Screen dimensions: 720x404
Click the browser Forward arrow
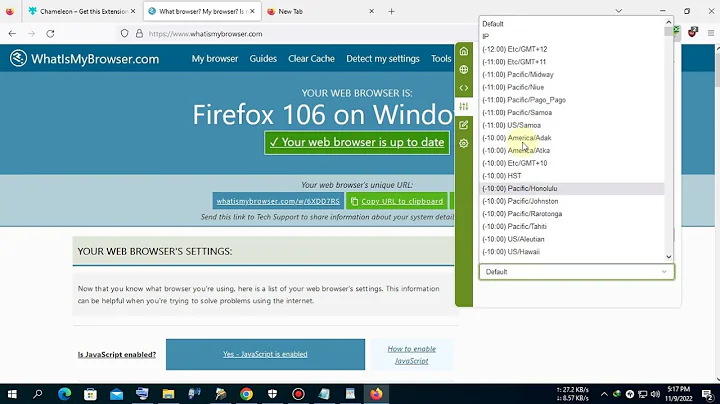pyautogui.click(x=31, y=34)
